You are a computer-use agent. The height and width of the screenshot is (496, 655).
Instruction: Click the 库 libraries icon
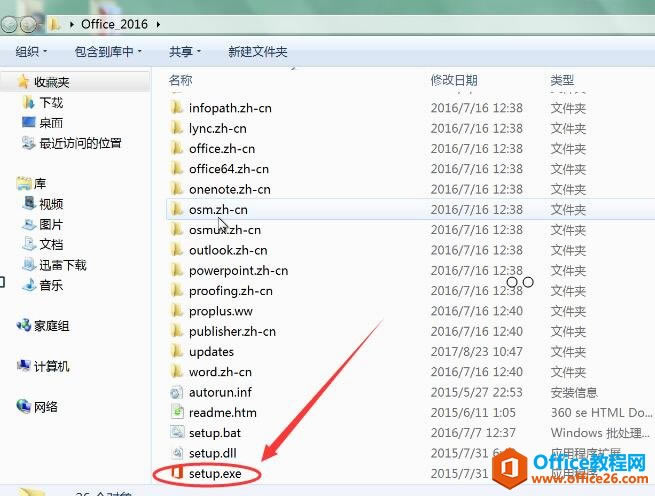24,183
